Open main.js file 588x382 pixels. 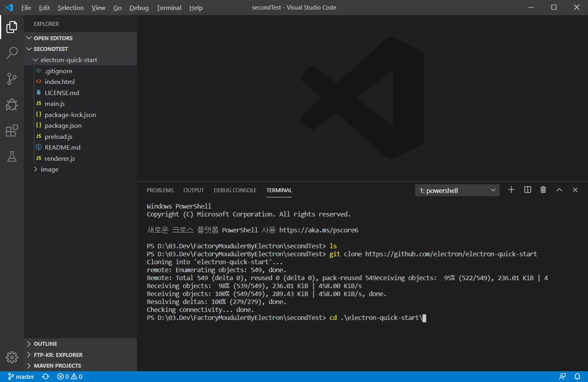coord(80,103)
